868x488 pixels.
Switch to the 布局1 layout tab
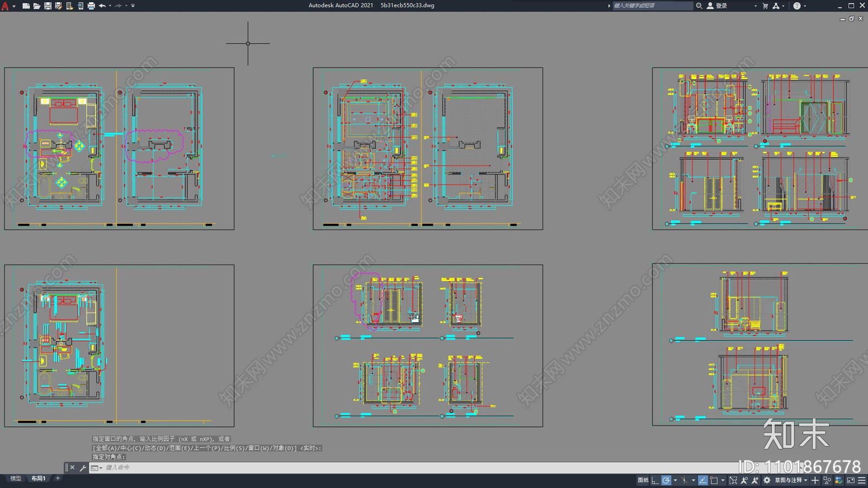pyautogui.click(x=38, y=478)
